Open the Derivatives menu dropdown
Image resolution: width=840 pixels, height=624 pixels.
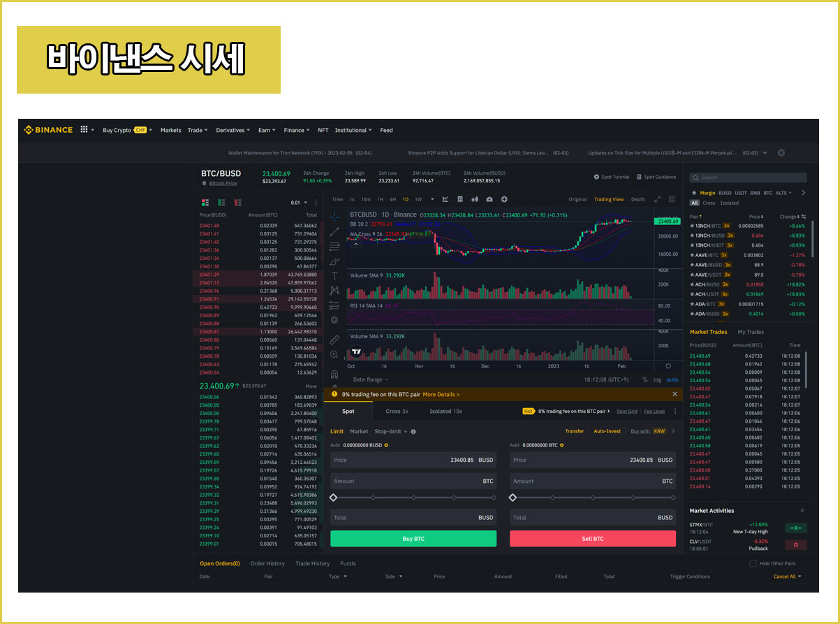(233, 130)
